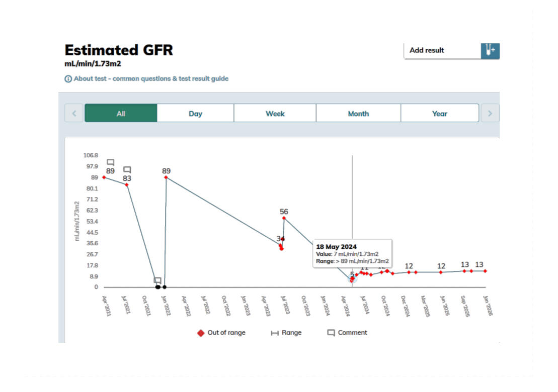The height and width of the screenshot is (392, 558).
Task: Select the All time range tab
Action: [121, 114]
